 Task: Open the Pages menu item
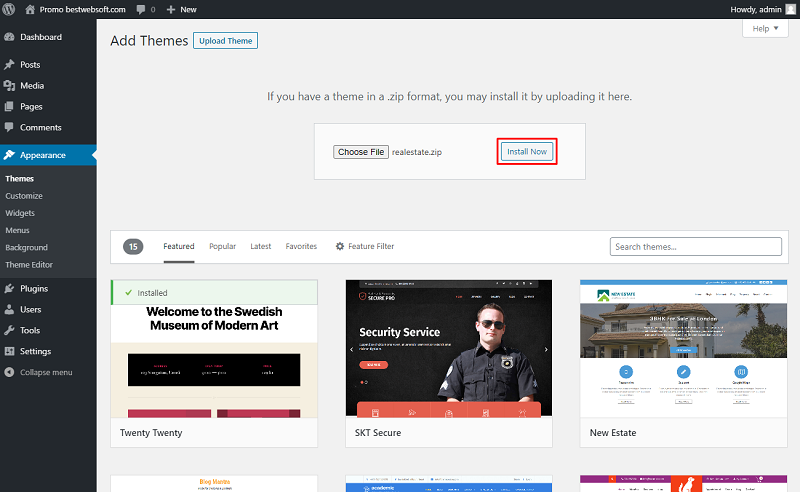(48, 106)
